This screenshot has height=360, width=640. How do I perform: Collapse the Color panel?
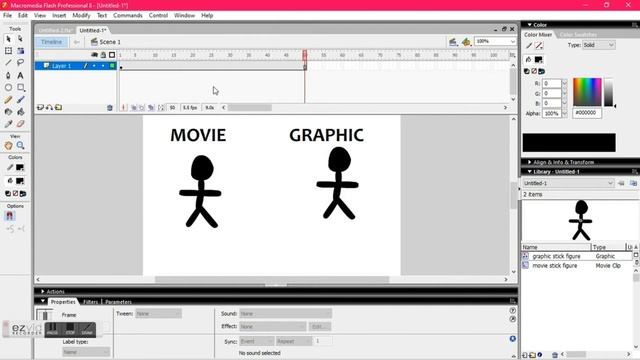pos(529,25)
